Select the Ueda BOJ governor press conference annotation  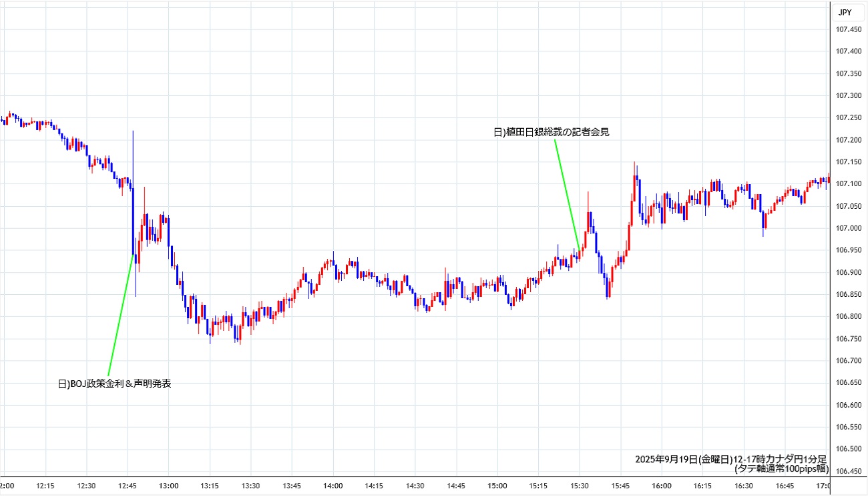[x=552, y=132]
